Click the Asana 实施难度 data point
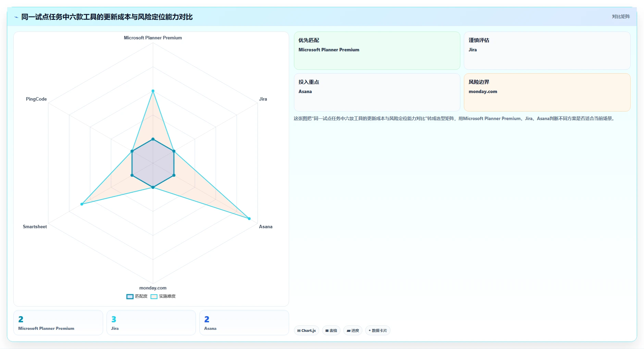Viewport: 644px width, 349px height. point(249,218)
